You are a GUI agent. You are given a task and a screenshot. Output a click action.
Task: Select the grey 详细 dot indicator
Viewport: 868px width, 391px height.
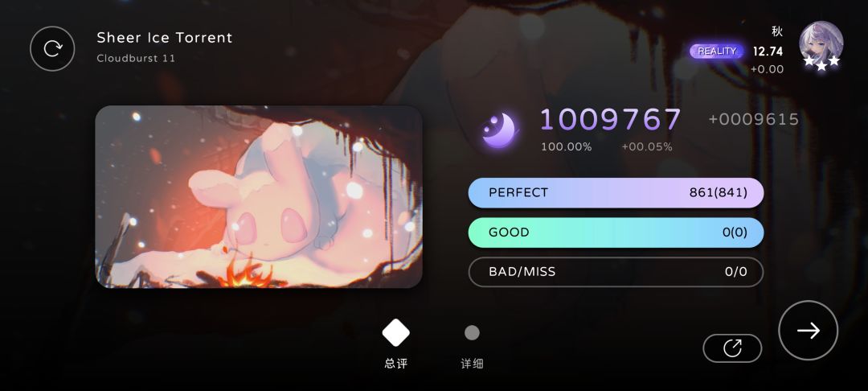472,333
